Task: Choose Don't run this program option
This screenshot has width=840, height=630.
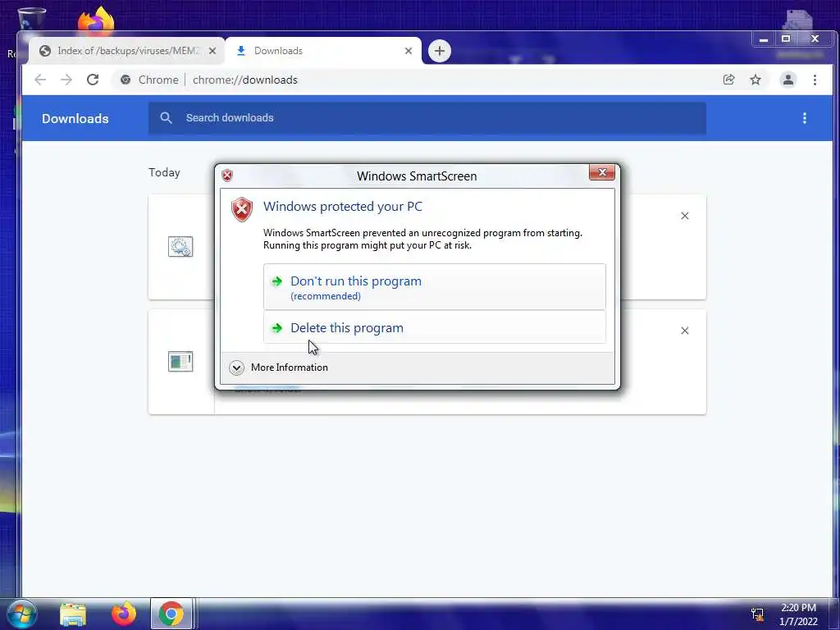Action: [435, 286]
